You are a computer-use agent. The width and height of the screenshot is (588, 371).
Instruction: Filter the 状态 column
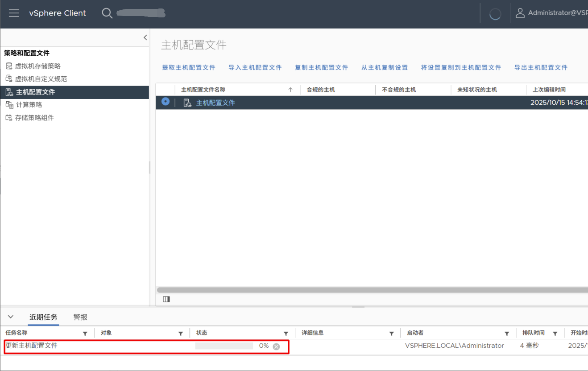286,334
